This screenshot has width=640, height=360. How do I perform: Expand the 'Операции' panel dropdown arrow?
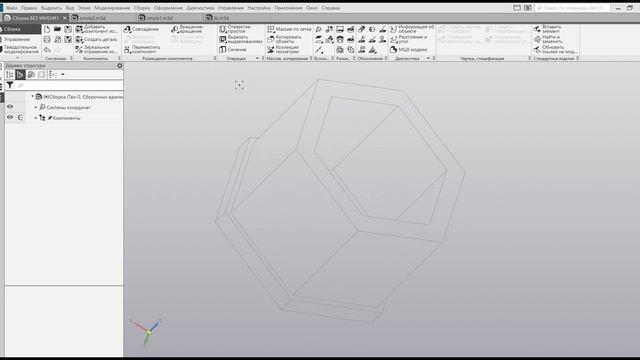click(x=257, y=58)
